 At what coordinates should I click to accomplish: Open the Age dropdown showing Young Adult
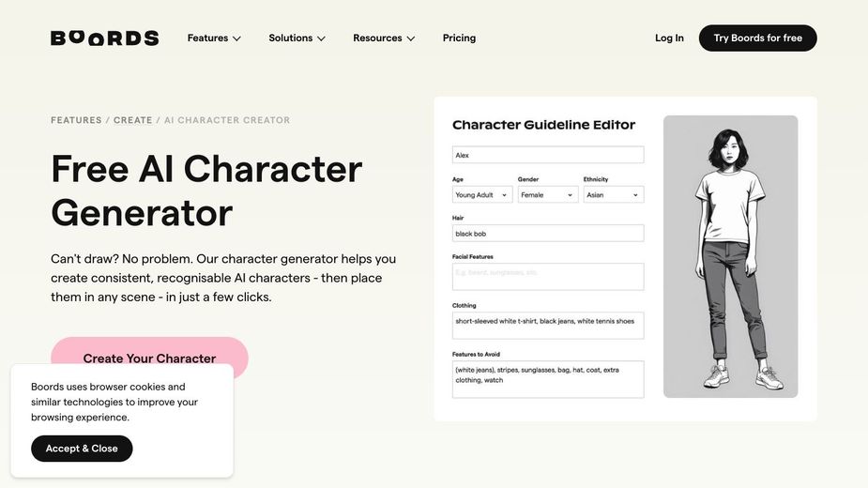[482, 194]
